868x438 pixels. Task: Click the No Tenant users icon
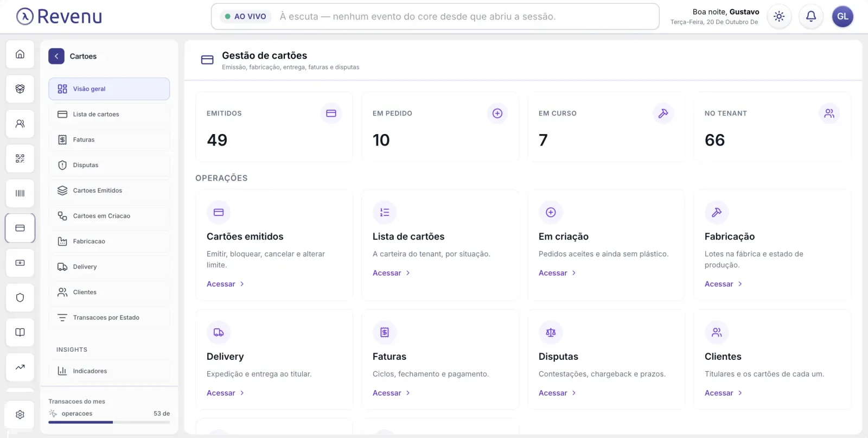(x=829, y=113)
